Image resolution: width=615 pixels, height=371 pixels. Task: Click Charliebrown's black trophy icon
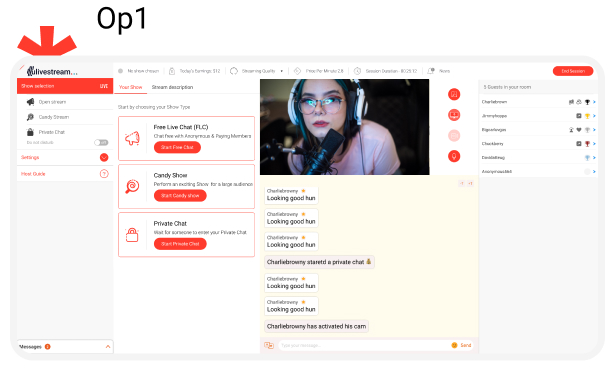click(x=587, y=102)
